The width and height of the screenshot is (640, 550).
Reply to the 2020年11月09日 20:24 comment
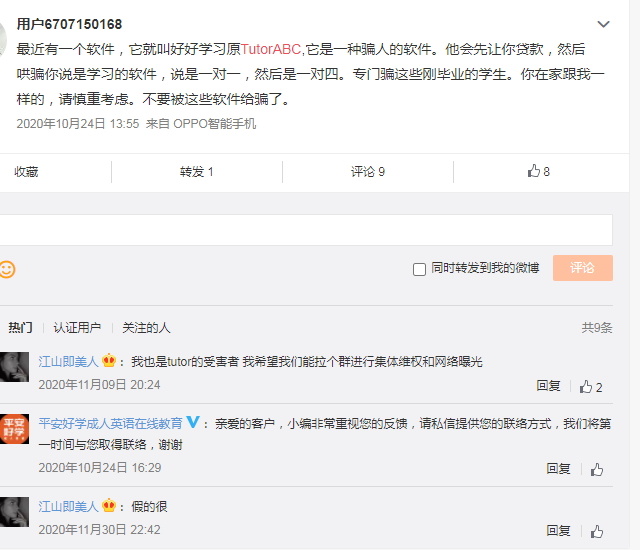pos(548,386)
